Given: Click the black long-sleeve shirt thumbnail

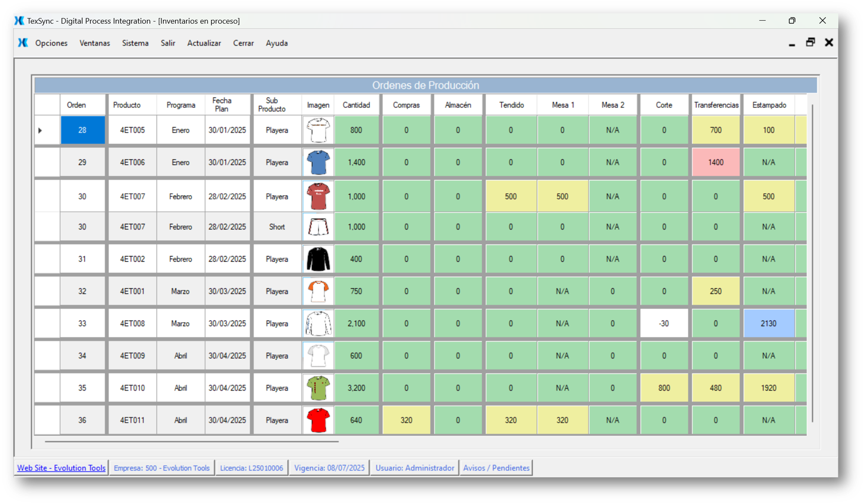Looking at the screenshot, I should 318,259.
